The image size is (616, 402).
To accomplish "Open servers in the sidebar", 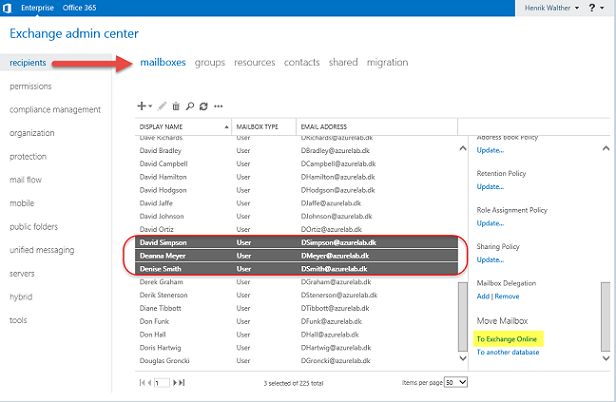I will 22,274.
